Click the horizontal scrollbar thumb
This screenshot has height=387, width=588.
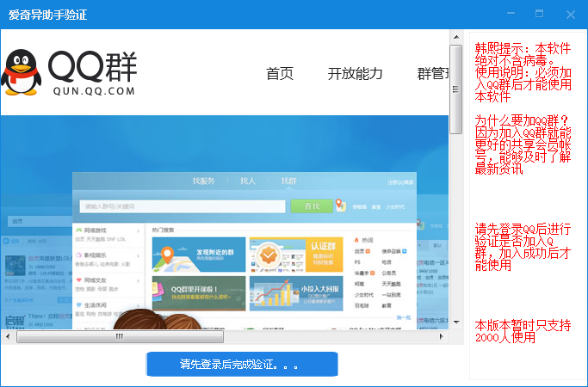coord(120,336)
